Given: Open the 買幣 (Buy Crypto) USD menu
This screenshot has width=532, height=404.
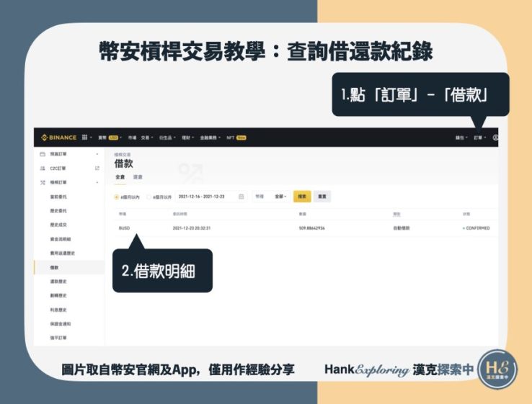Looking at the screenshot, I should (x=110, y=138).
